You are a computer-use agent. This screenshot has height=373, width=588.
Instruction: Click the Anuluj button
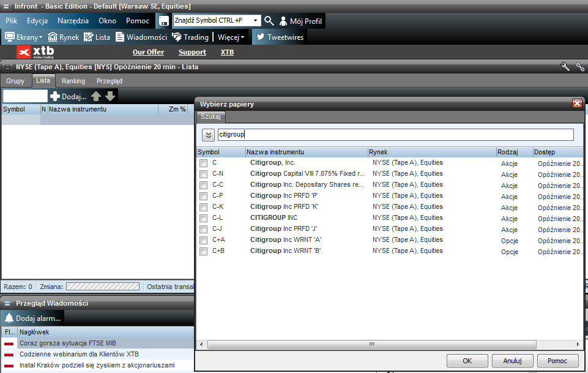[x=512, y=361]
